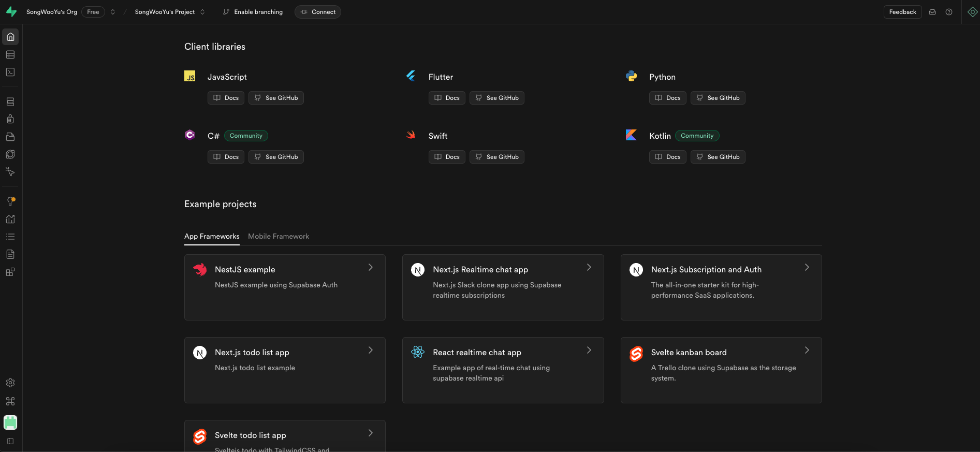The image size is (980, 452).
Task: Open the Table Editor sidebar icon
Action: (10, 54)
